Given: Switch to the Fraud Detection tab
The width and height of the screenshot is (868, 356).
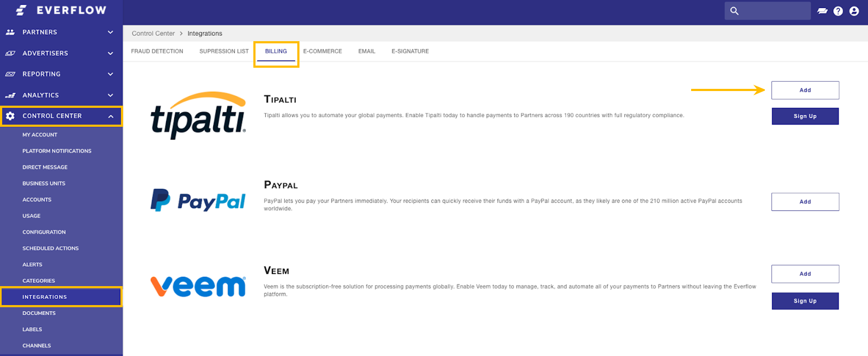Looking at the screenshot, I should [157, 51].
